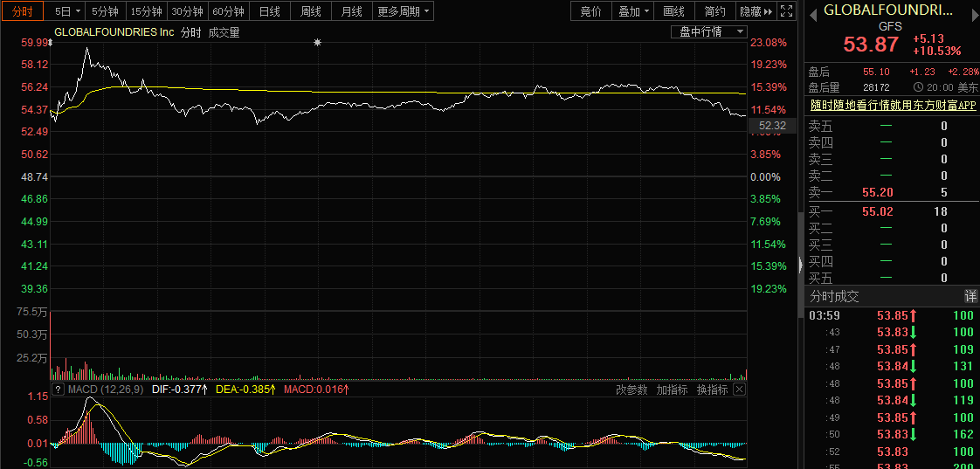Click the asterisk marker on the chart
980x469 pixels.
click(317, 43)
